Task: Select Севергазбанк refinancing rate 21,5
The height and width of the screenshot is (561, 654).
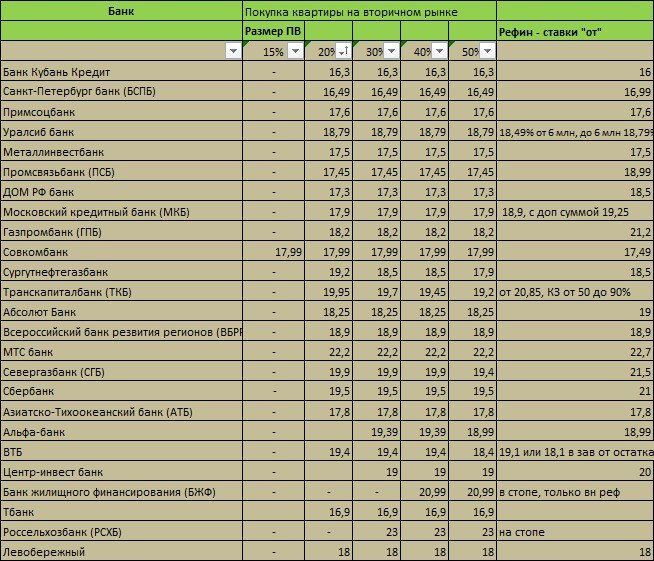Action: pyautogui.click(x=575, y=372)
